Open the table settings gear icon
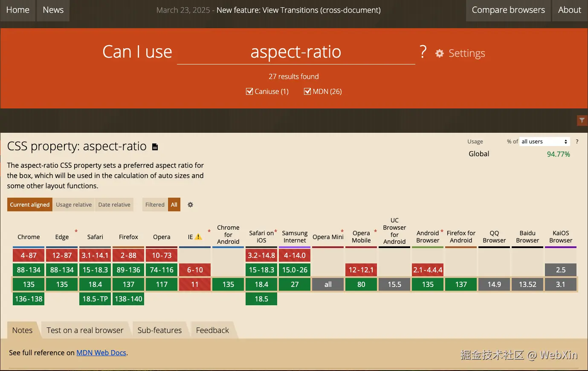This screenshot has width=588, height=371. tap(191, 205)
